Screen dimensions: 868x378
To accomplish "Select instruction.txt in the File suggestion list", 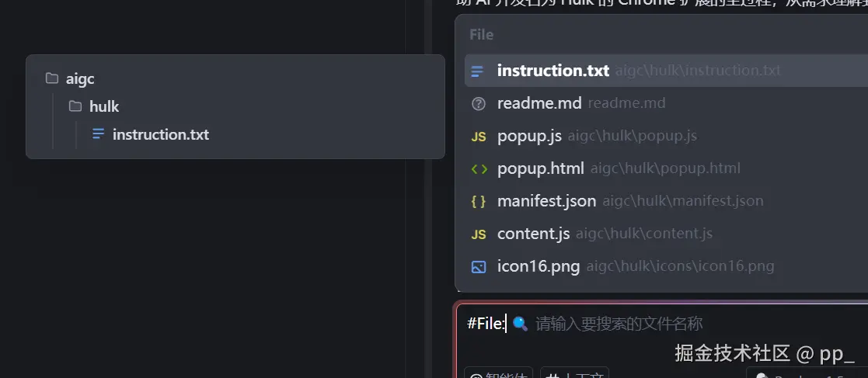I will pyautogui.click(x=553, y=71).
